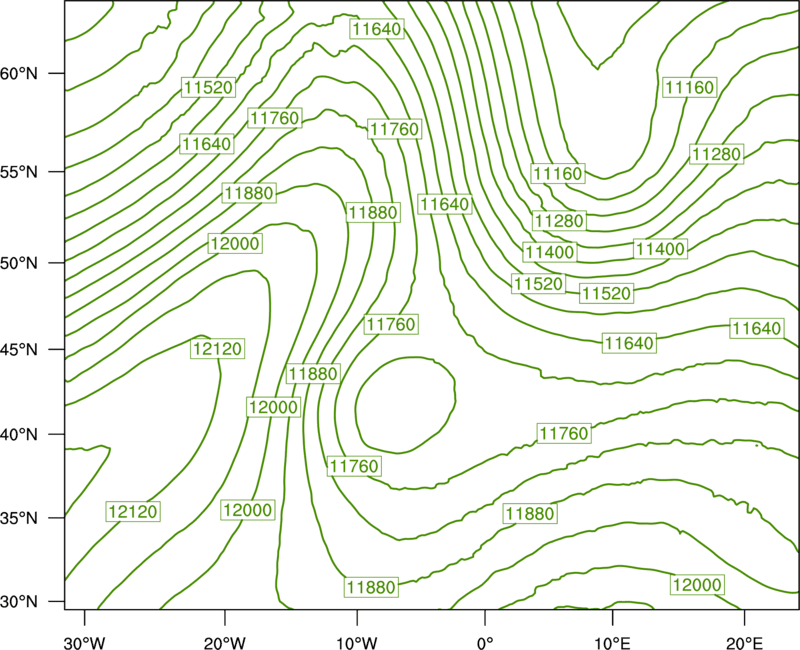Screen dimensions: 800x650
Task: Click the 30°W longitude axis label
Action: coord(84,643)
